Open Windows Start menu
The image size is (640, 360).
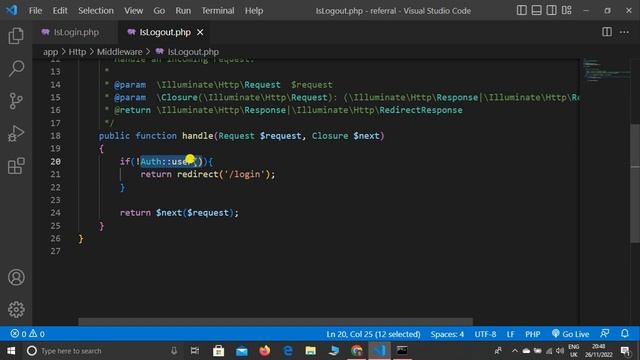tap(11, 351)
